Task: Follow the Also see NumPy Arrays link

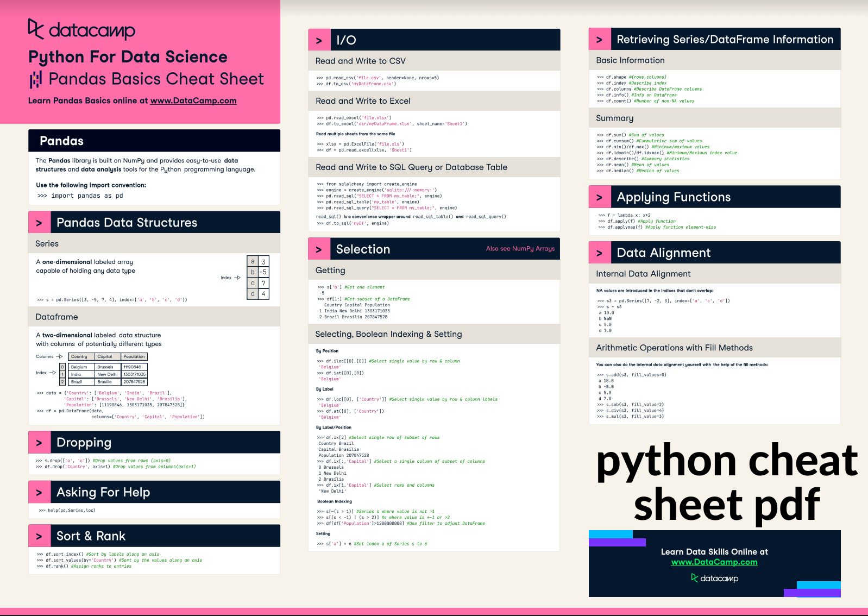Action: pos(520,248)
